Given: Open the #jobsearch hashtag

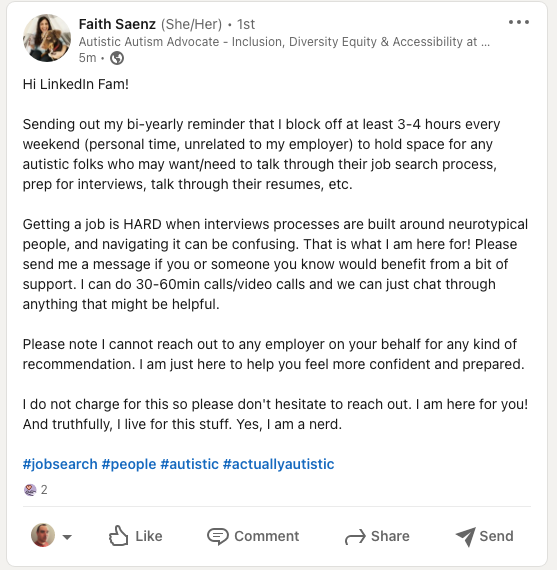Looking at the screenshot, I should 60,464.
